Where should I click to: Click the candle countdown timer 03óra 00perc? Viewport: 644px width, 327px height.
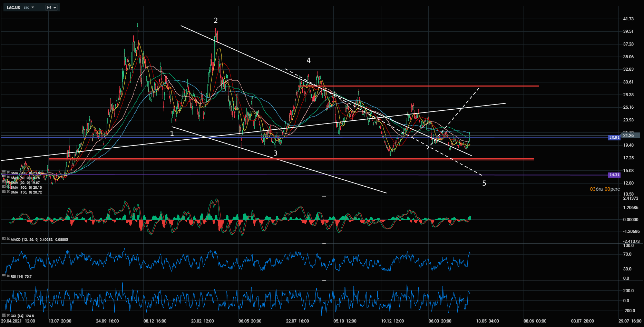[605, 189]
